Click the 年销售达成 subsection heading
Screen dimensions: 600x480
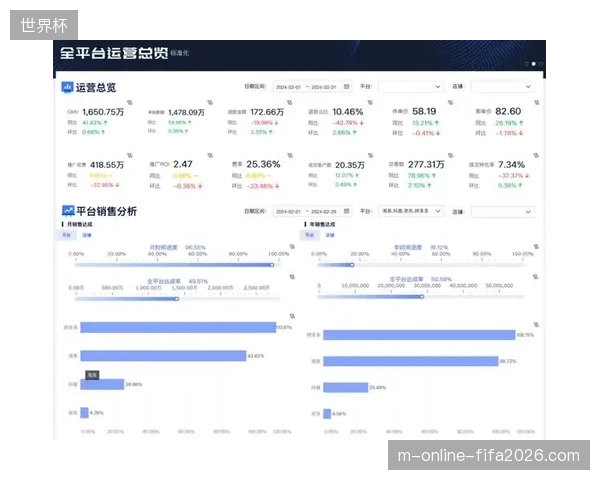[x=322, y=224]
